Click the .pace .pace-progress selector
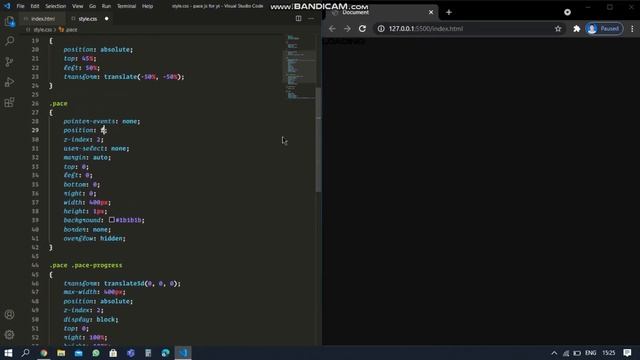 click(86, 265)
